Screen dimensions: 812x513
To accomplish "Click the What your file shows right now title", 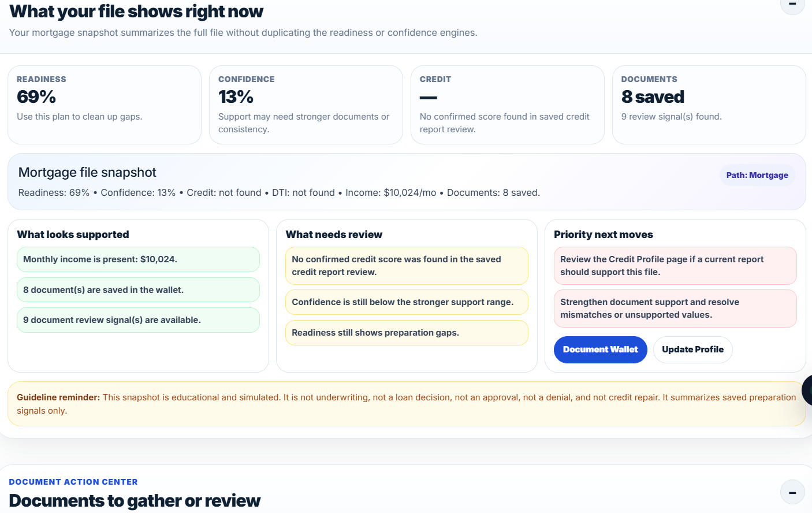I will [x=136, y=11].
